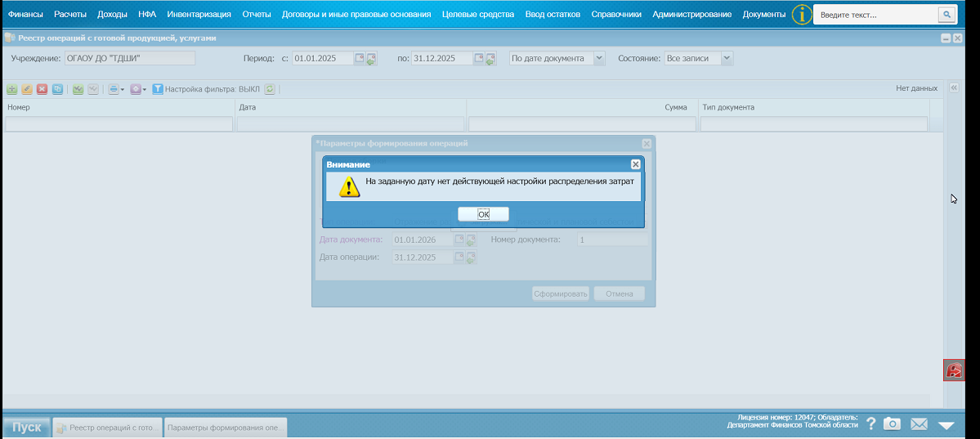
Task: Open the Состояние Все записи dropdown
Action: [x=727, y=58]
